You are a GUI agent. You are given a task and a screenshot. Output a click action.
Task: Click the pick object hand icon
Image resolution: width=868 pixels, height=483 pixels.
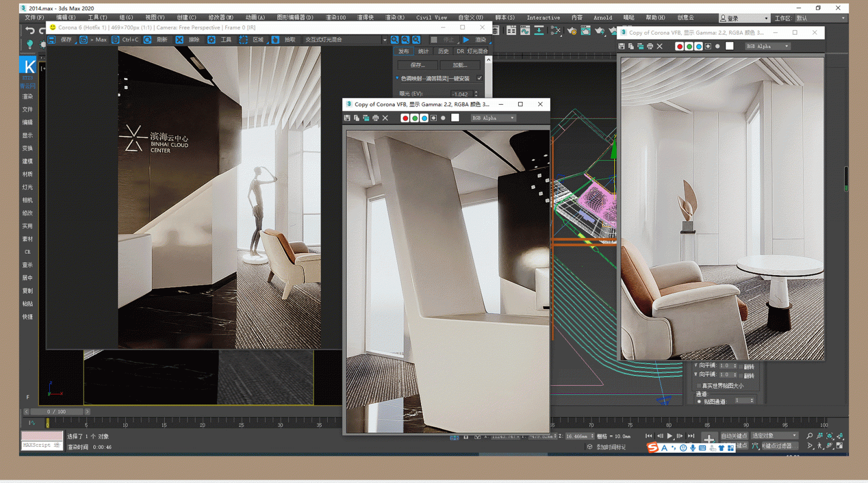click(x=276, y=40)
